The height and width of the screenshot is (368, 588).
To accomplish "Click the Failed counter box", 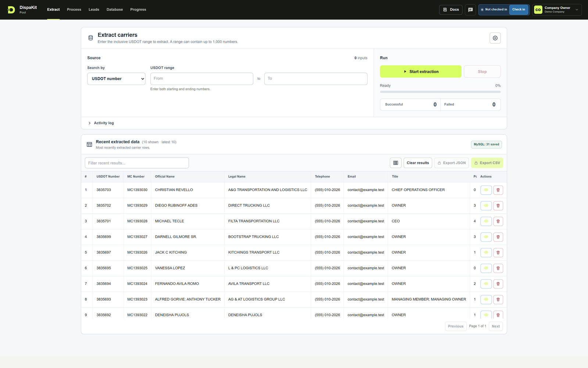I will pos(470,105).
